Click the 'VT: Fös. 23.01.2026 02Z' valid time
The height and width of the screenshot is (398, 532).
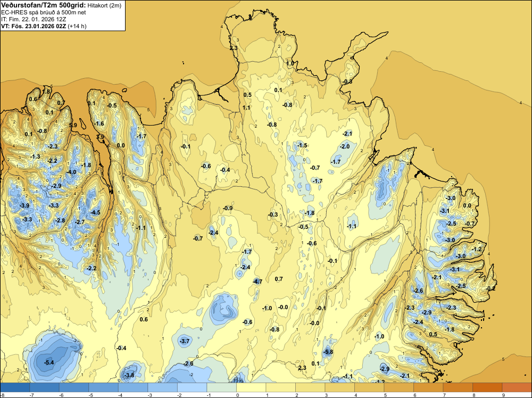pyautogui.click(x=34, y=26)
